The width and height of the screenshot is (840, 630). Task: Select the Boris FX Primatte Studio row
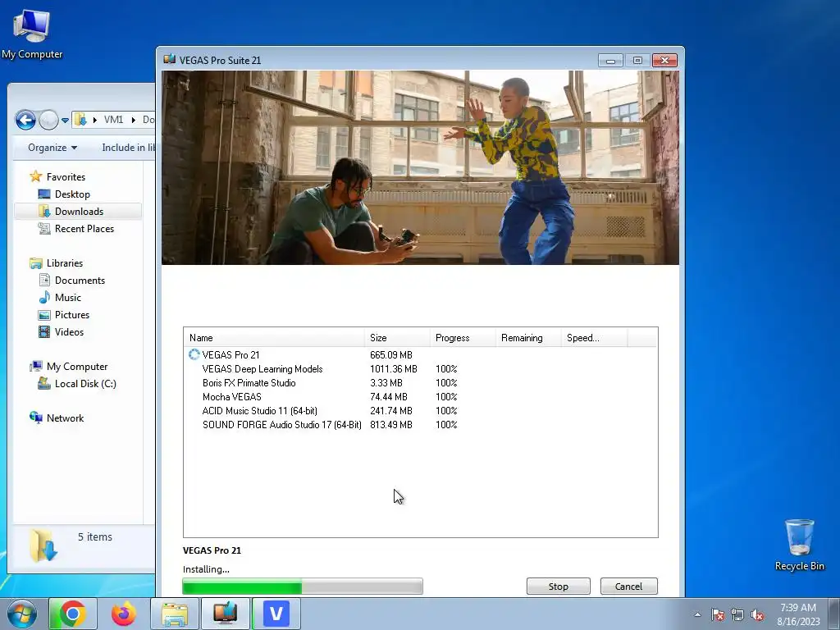point(421,382)
